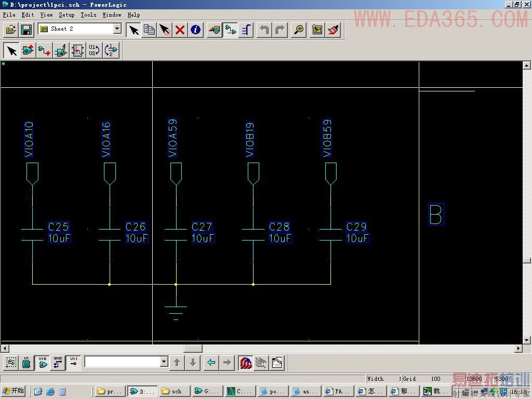Click the Hierarchy component block icon

[78, 50]
